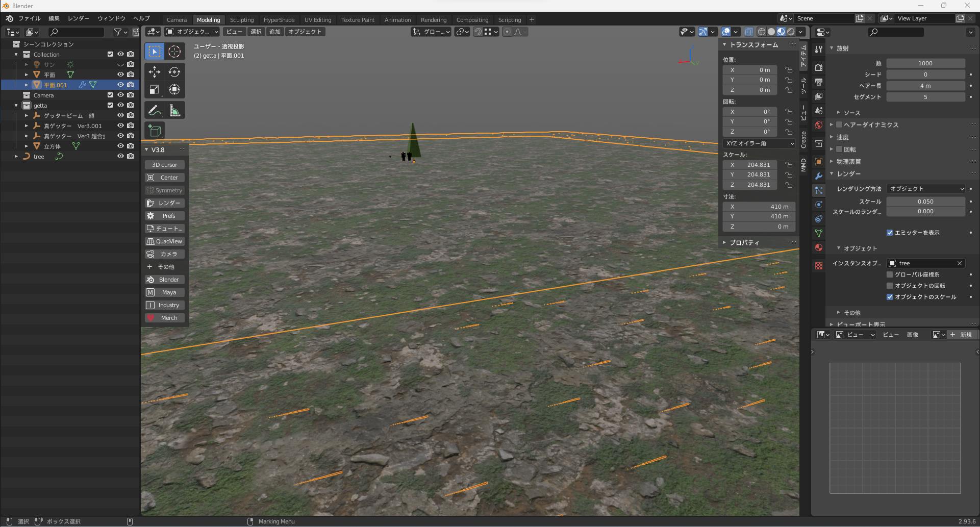Screen dimensions: 980x527
Task: Select the Scale tool icon
Action: click(x=154, y=90)
